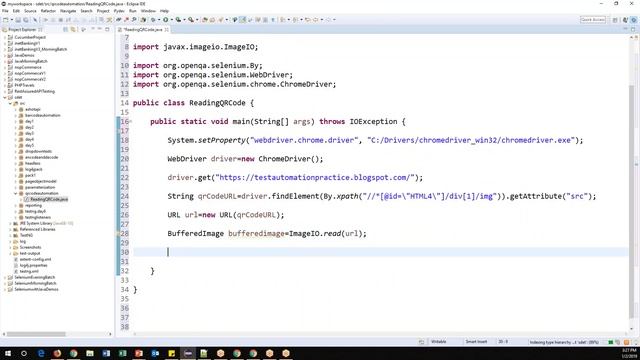640x360 pixels.
Task: Collapse the qrcodeautomation package node
Action: pyautogui.click(x=16, y=193)
